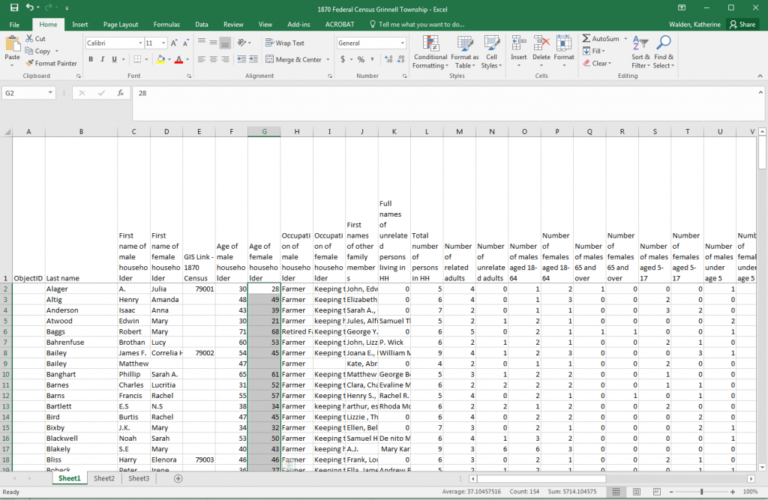Click the Undo arrow icon
Image resolution: width=768 pixels, height=500 pixels.
[30, 8]
